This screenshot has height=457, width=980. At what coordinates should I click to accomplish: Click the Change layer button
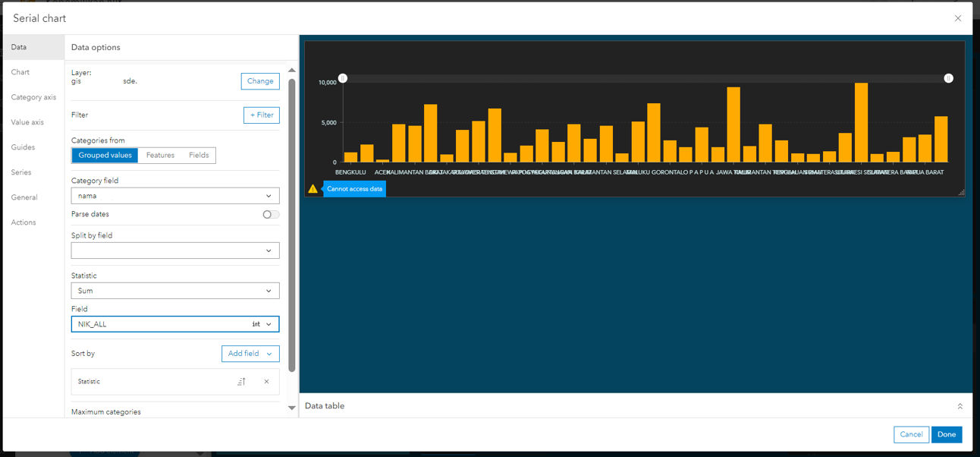point(260,81)
